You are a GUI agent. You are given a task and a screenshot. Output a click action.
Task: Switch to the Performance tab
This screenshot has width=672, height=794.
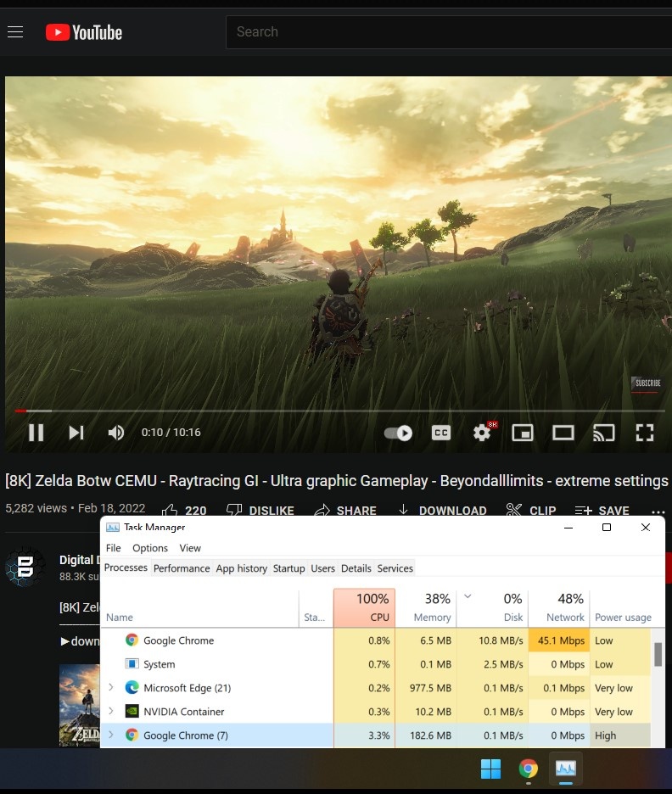point(182,568)
